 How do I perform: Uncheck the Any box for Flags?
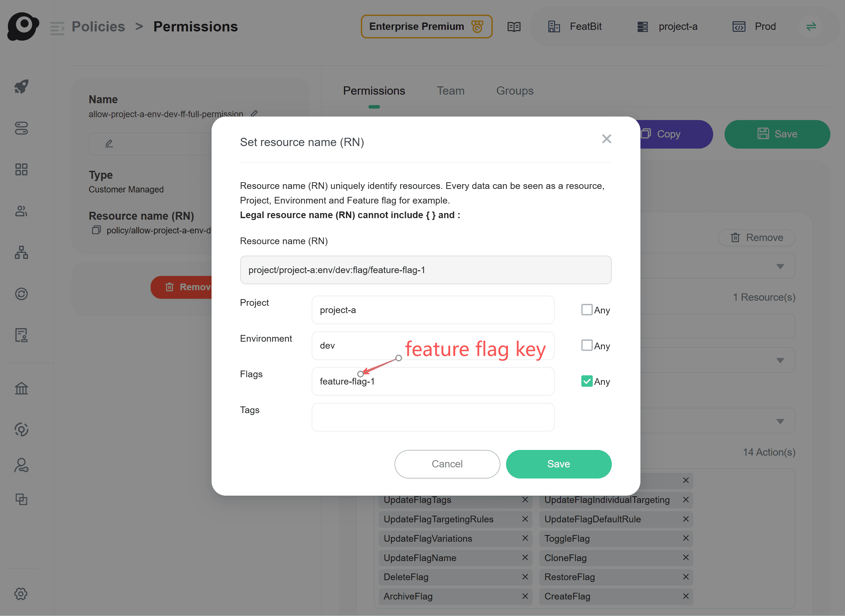[x=586, y=381]
